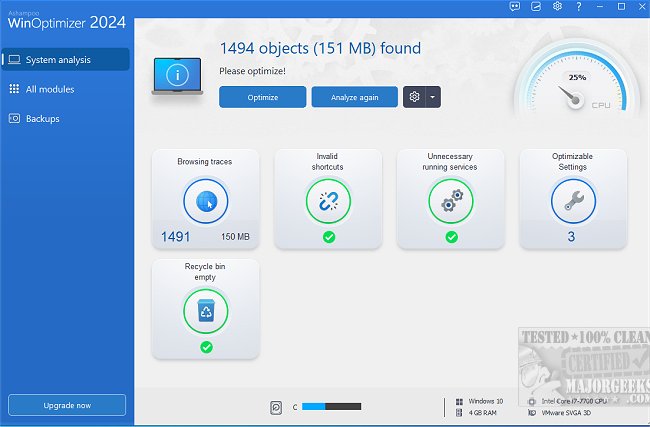Click the '1494 objects (151 MB) found' heading
Viewport: 650px width, 427px height.
(320, 48)
